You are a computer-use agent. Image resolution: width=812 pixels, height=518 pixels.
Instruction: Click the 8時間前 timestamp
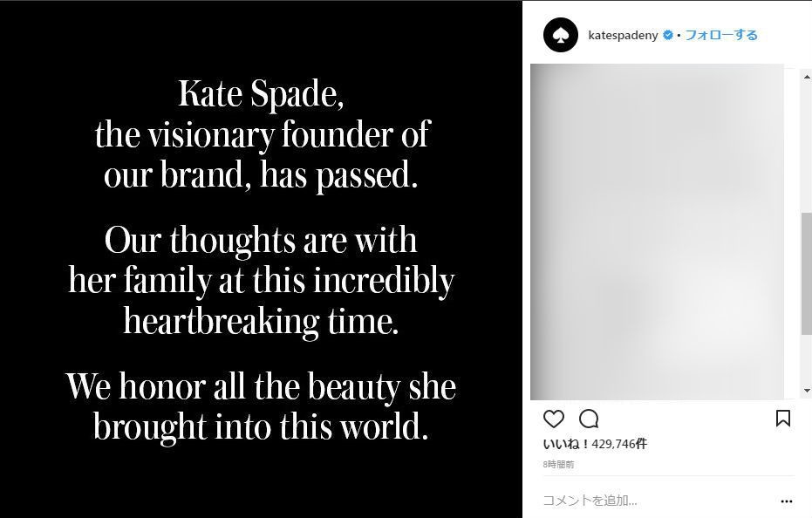558,465
